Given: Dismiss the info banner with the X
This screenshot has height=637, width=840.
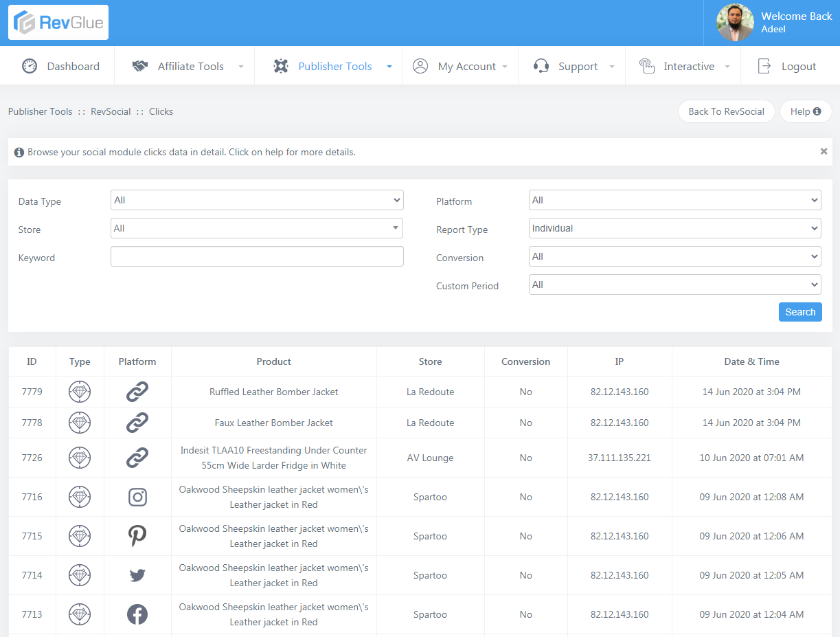Looking at the screenshot, I should [x=824, y=151].
